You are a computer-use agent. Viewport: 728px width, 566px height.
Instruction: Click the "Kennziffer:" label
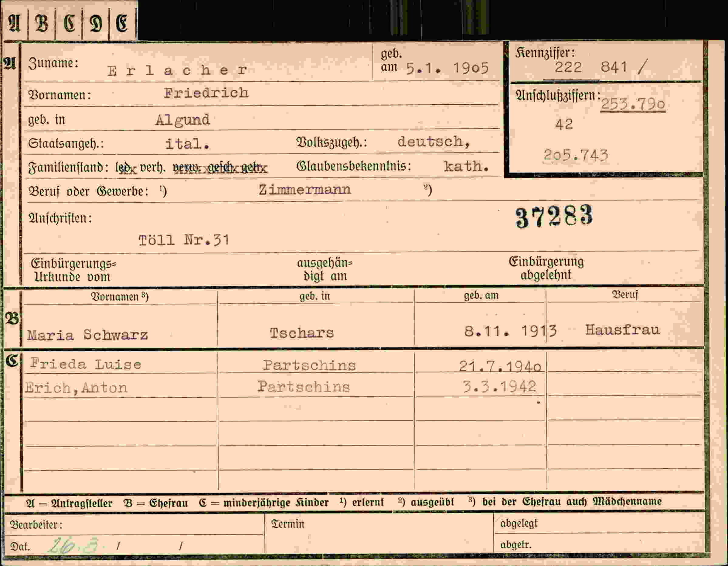(x=545, y=53)
